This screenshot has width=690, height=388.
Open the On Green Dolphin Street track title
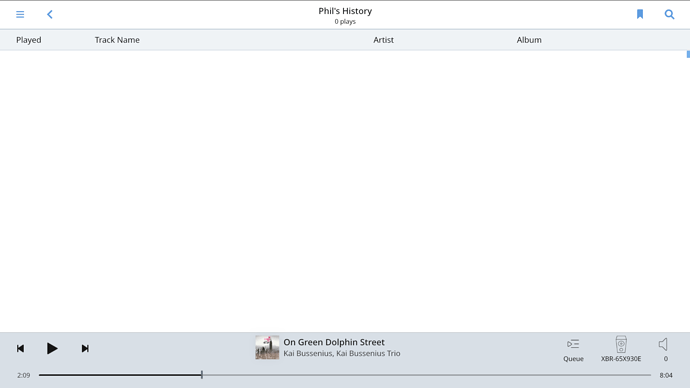pyautogui.click(x=334, y=342)
